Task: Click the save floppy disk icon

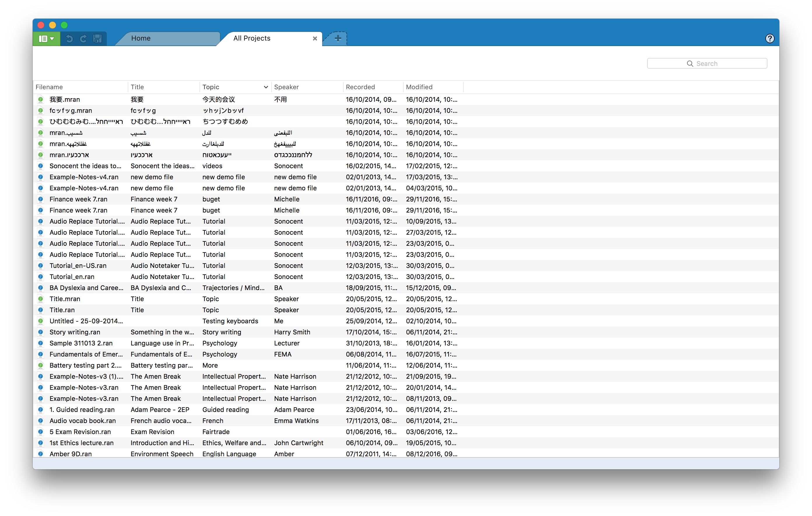Action: pos(97,39)
